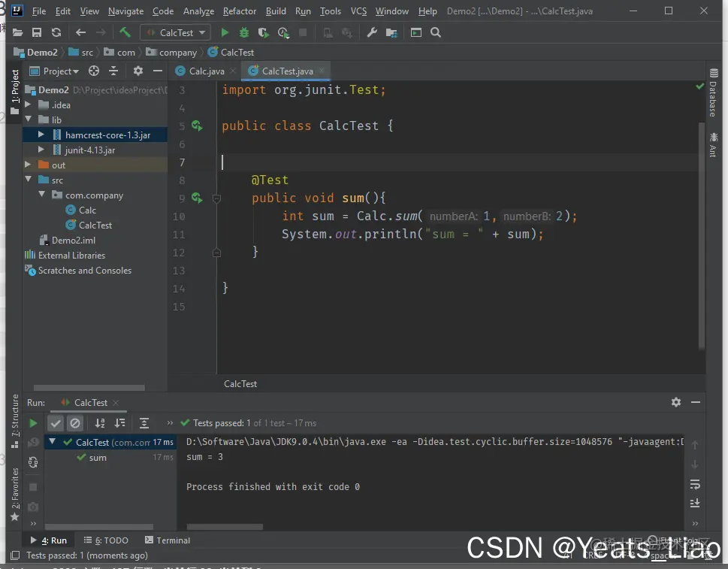The height and width of the screenshot is (569, 728).
Task: Click the Synchronize refresh toolbar icon
Action: pyautogui.click(x=56, y=32)
